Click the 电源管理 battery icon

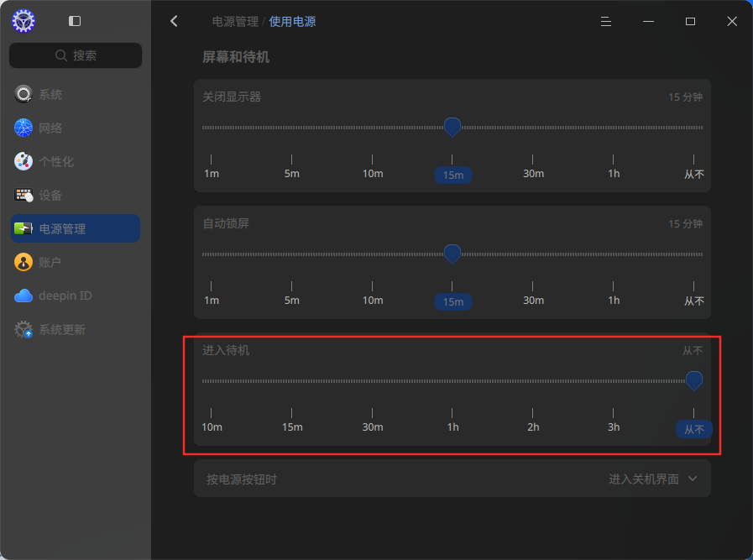pyautogui.click(x=23, y=228)
